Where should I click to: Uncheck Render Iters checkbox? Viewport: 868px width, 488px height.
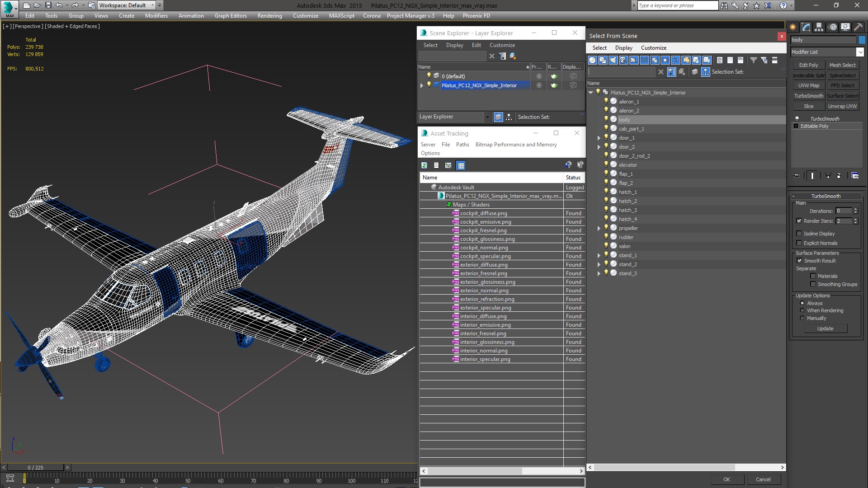click(x=799, y=221)
